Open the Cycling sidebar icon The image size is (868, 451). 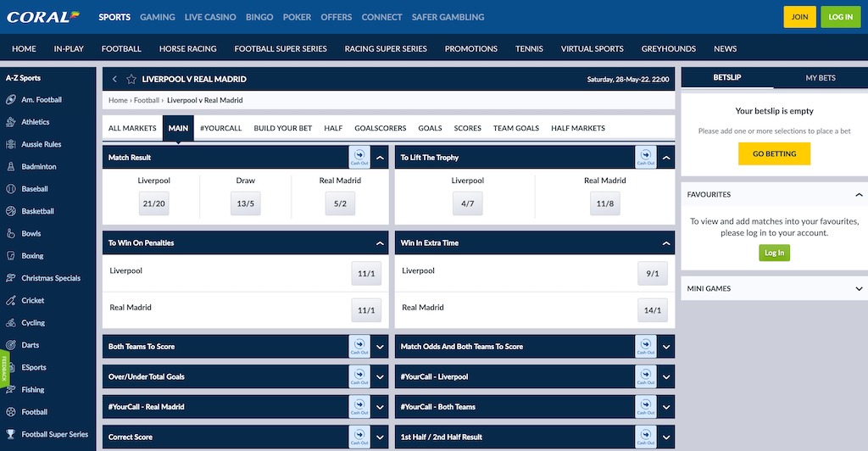click(x=10, y=323)
